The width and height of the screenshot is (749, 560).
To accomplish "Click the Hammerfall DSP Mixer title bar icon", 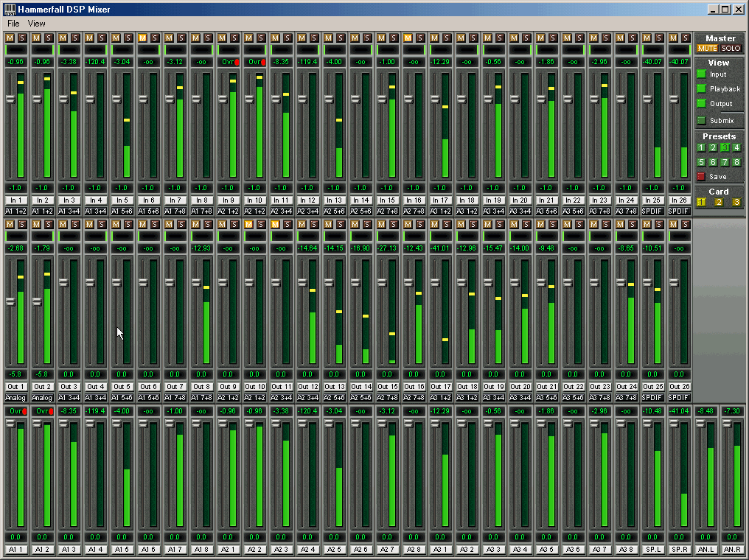I will click(x=9, y=9).
